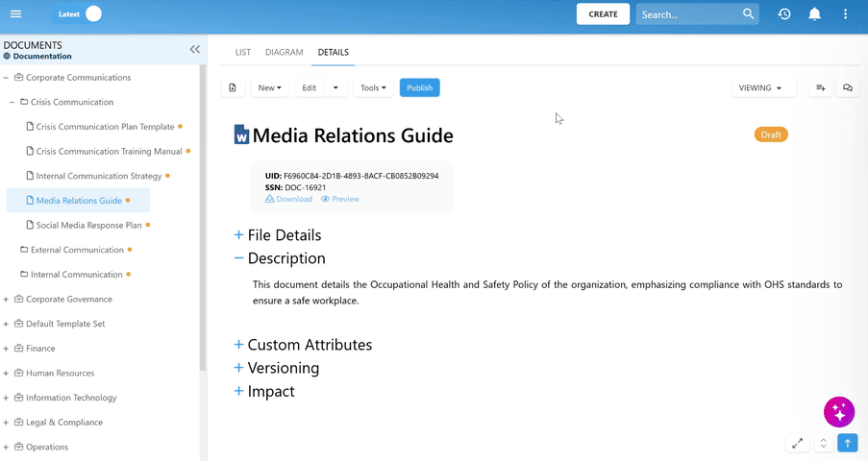Collapse the Description section

click(x=238, y=258)
